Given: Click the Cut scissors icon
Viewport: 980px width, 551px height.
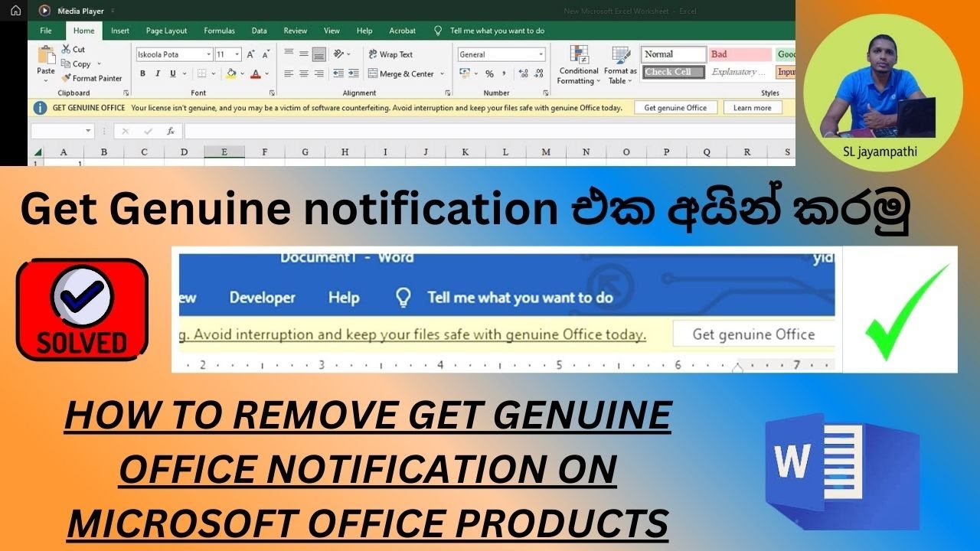Looking at the screenshot, I should 66,49.
